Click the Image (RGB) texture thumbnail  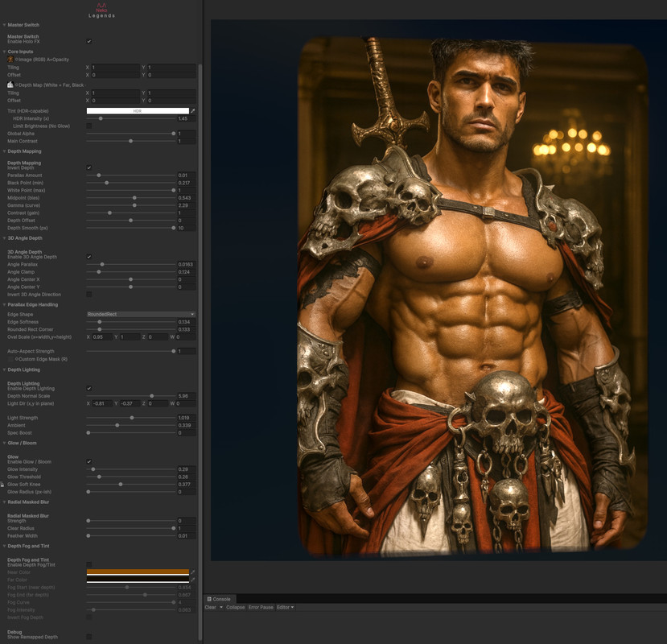pos(10,60)
